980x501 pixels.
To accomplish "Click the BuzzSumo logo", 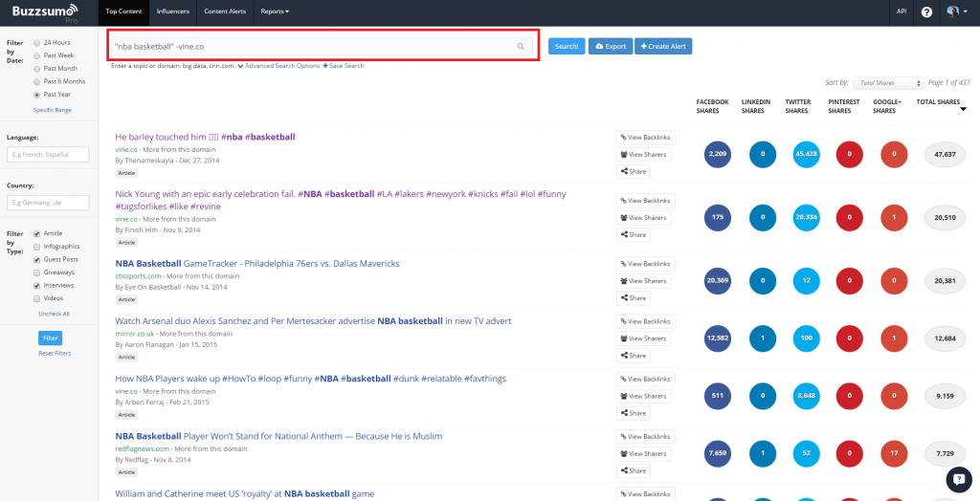I will [x=46, y=11].
